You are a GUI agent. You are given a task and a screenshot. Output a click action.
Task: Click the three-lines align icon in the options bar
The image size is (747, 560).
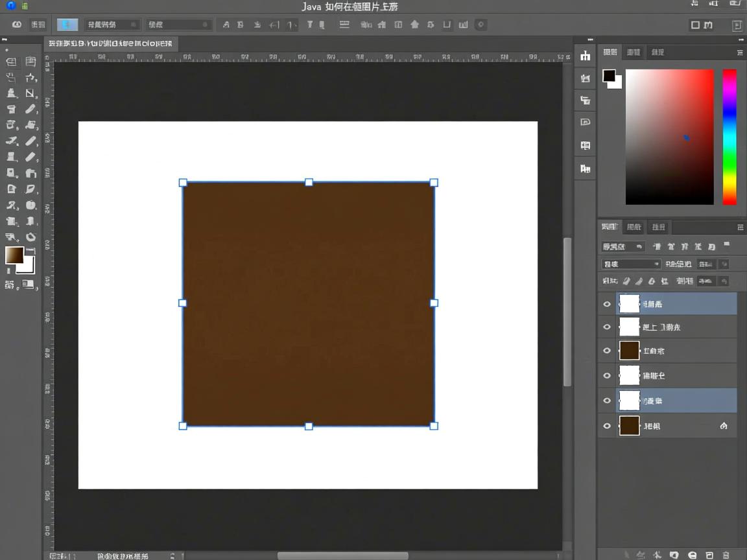[x=344, y=25]
